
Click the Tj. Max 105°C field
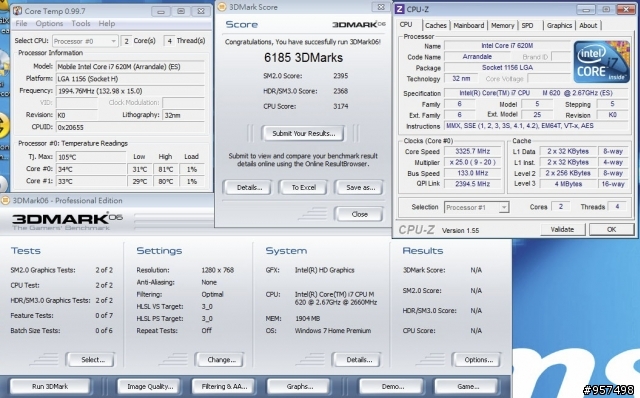pos(91,157)
